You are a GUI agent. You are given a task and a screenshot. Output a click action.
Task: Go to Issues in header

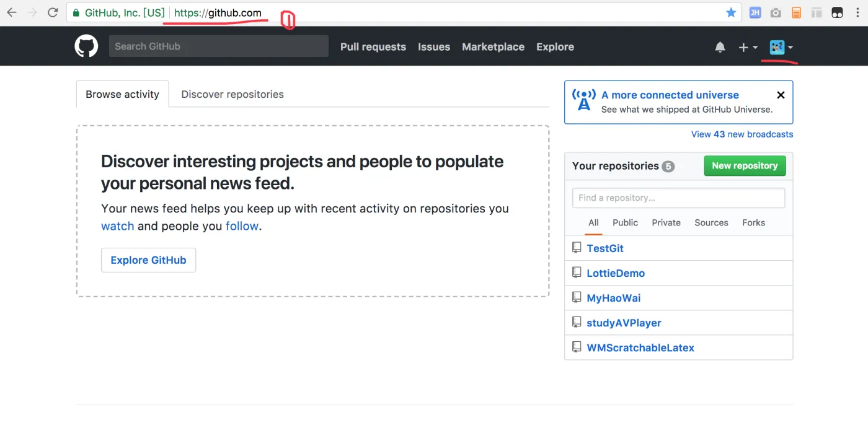pyautogui.click(x=434, y=47)
